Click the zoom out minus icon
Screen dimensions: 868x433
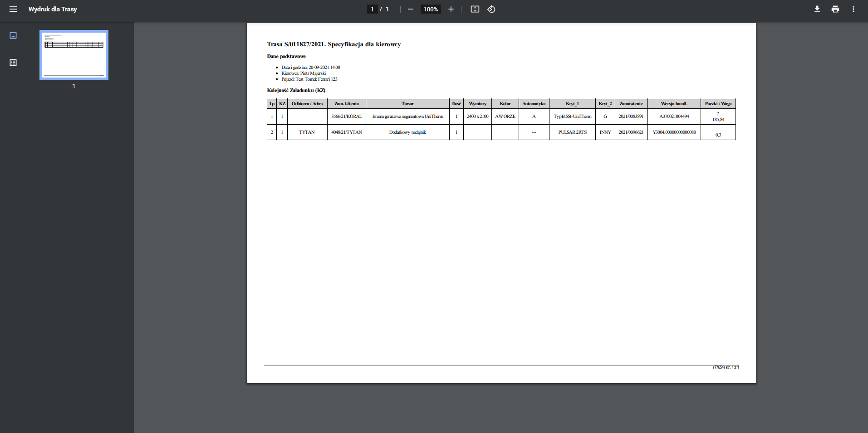[x=411, y=9]
